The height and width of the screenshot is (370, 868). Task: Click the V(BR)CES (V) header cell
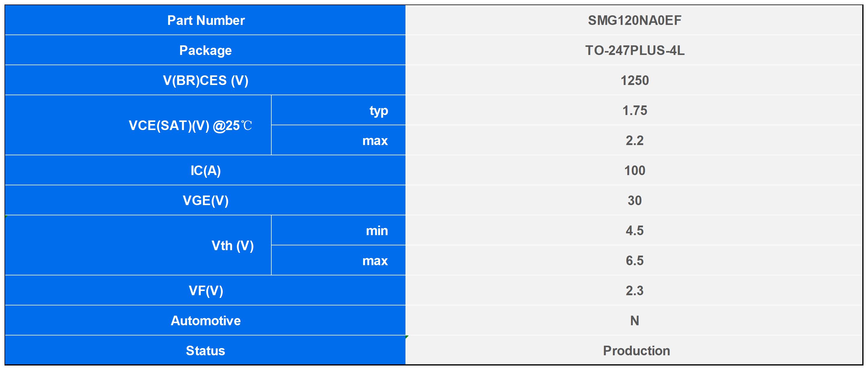[206, 80]
